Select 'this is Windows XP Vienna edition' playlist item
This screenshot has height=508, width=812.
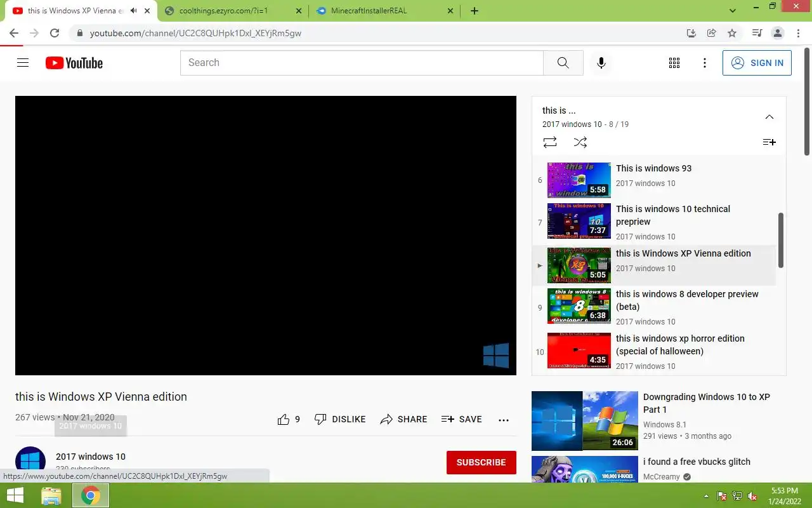[x=654, y=265]
